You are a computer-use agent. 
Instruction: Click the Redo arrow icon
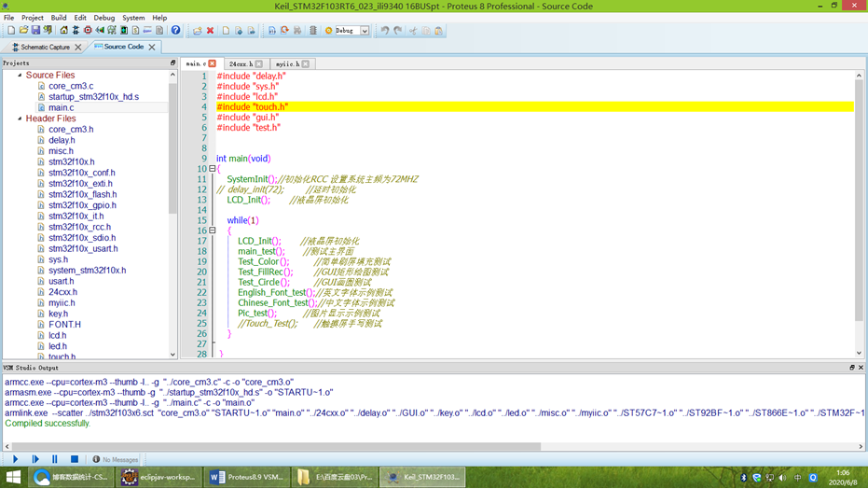tap(397, 31)
